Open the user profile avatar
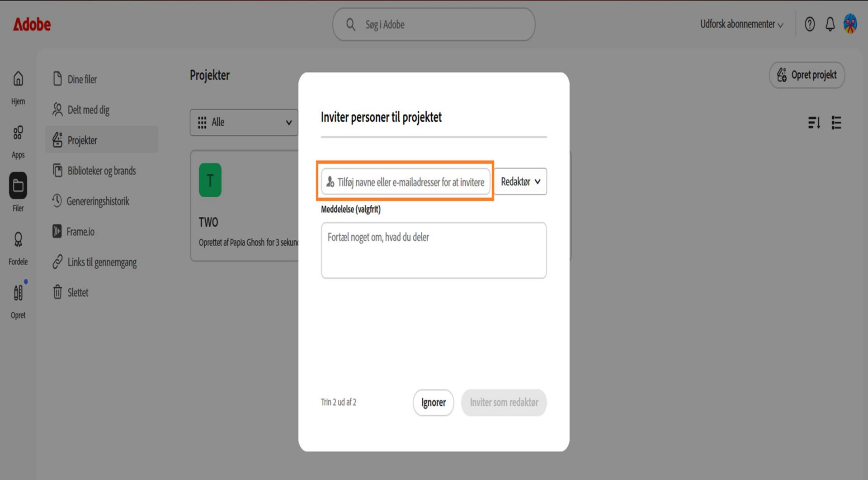 tap(850, 24)
